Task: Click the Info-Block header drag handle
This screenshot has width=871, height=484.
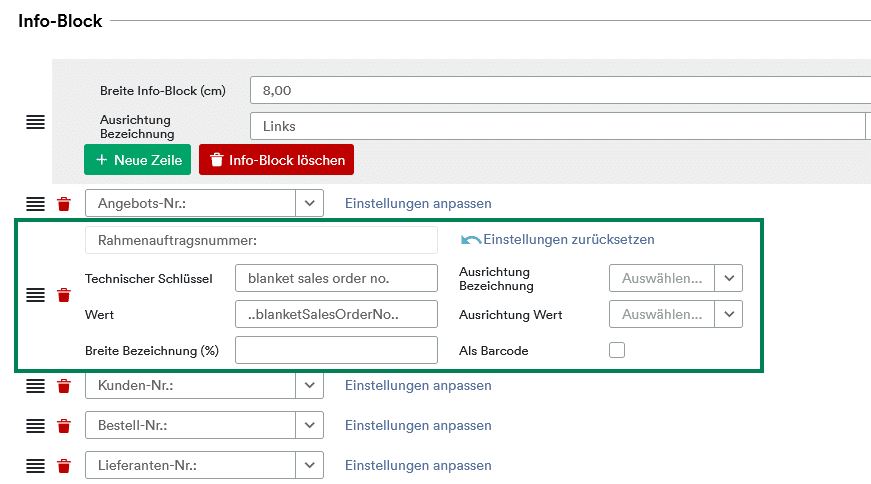Action: [36, 122]
